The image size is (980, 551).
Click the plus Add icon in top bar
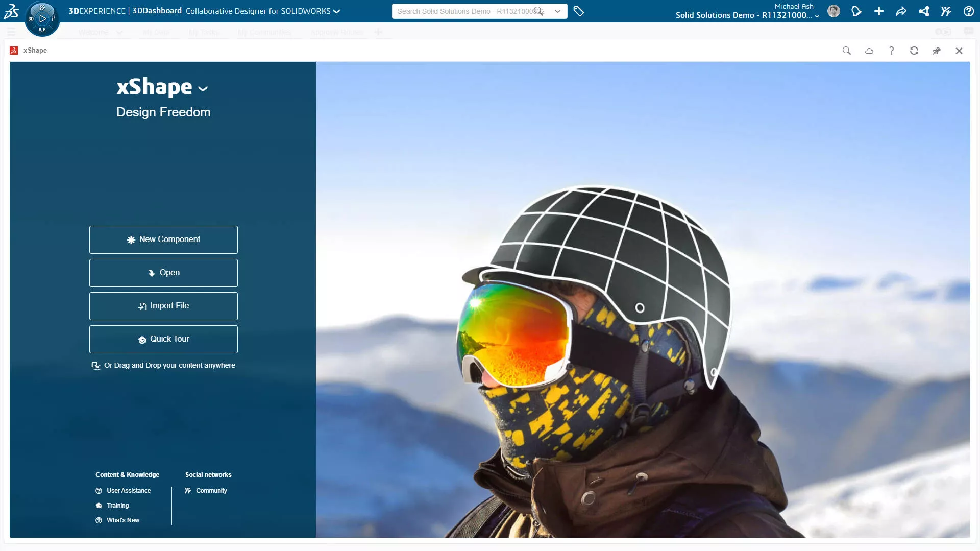878,11
